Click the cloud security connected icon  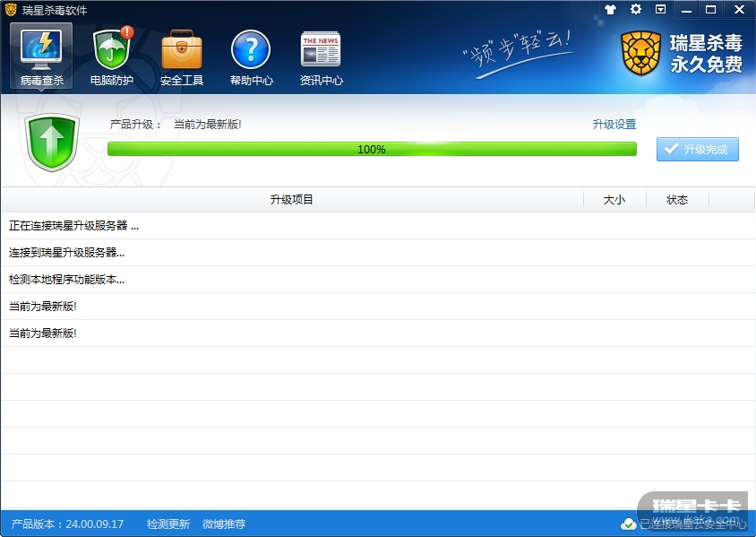(x=628, y=524)
